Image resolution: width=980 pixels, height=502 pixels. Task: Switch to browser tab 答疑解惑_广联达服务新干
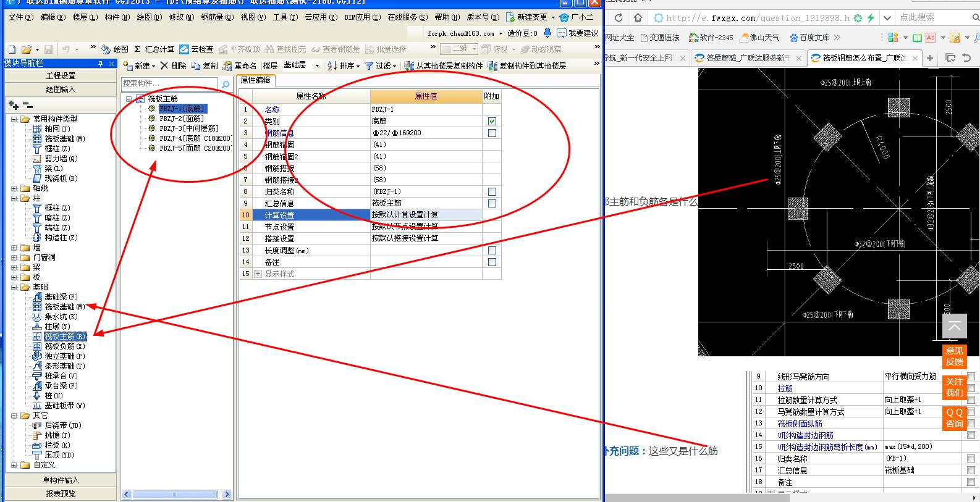pos(747,58)
